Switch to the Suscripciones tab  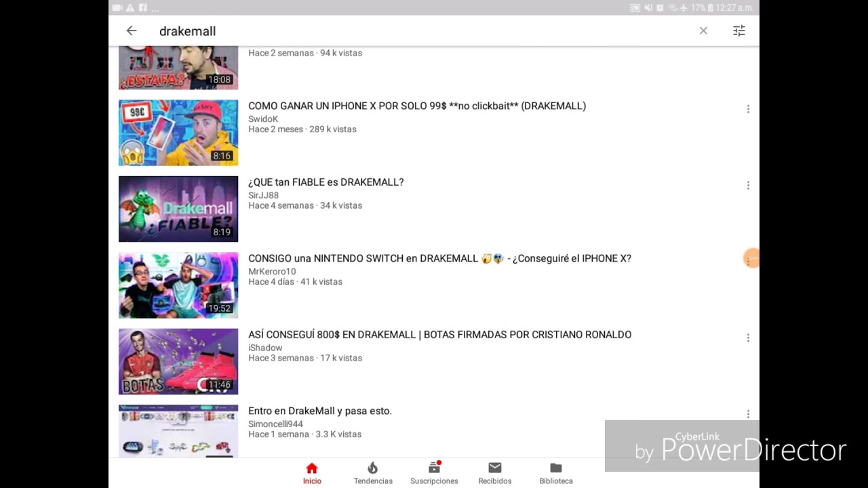point(434,473)
